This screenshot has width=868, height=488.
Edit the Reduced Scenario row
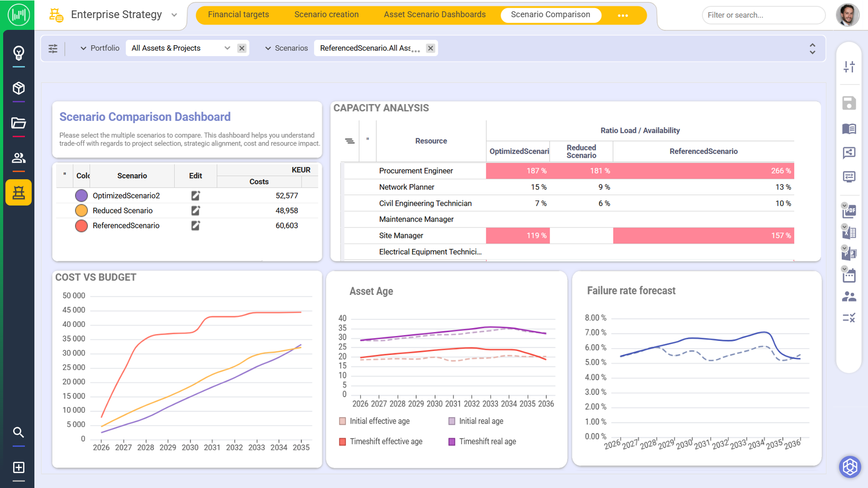click(195, 210)
